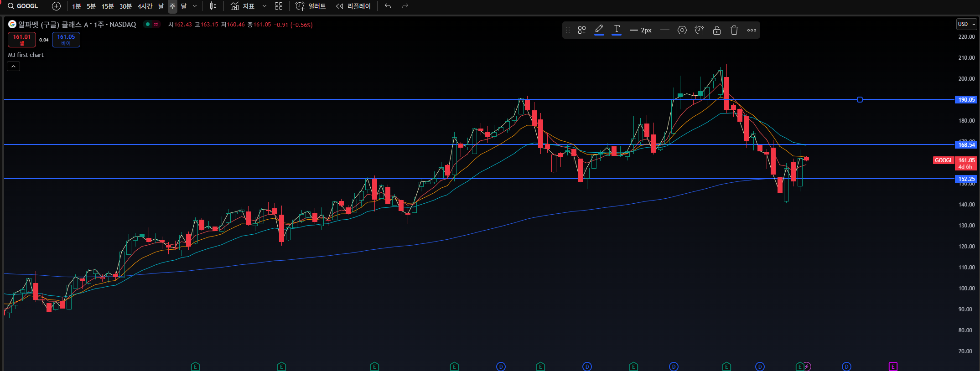Click the market status indicator badge
The width and height of the screenshot is (980, 371).
[152, 25]
